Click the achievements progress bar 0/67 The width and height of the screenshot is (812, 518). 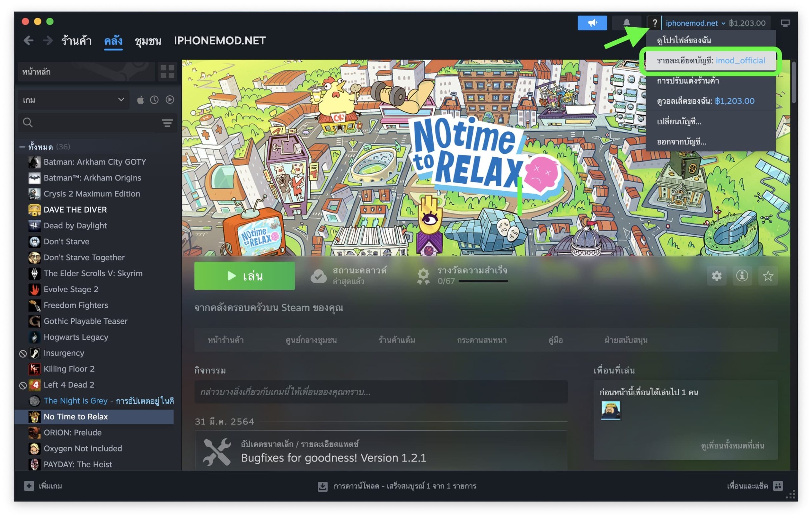click(x=482, y=281)
